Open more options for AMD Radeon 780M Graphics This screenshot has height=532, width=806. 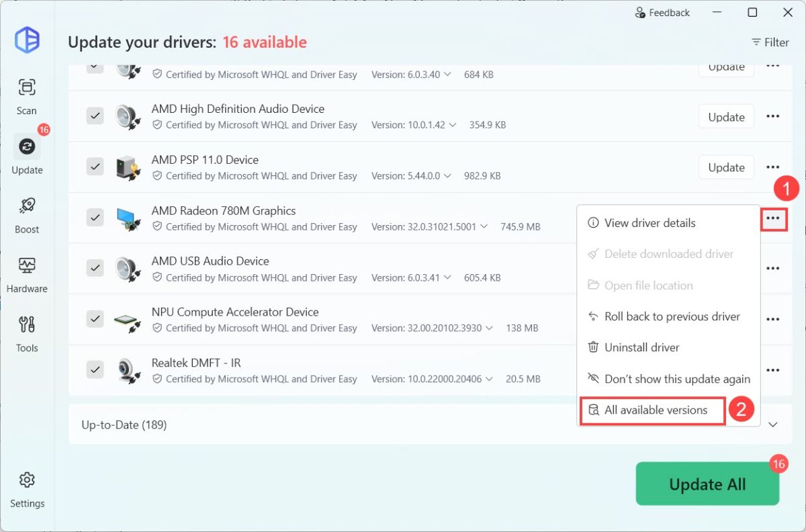click(773, 218)
